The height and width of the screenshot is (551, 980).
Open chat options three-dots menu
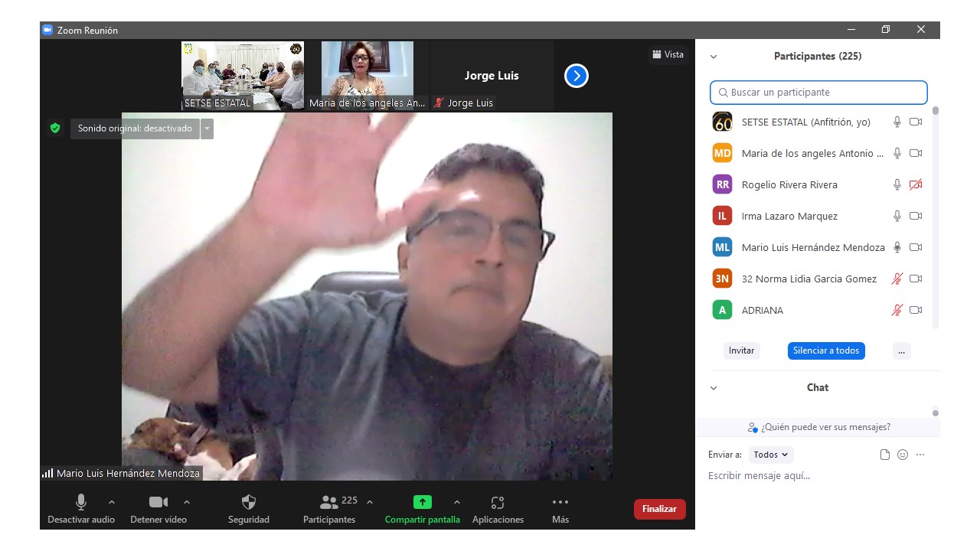click(x=920, y=455)
